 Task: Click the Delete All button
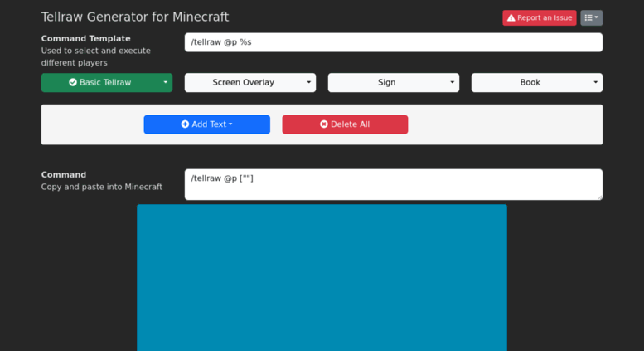click(345, 124)
